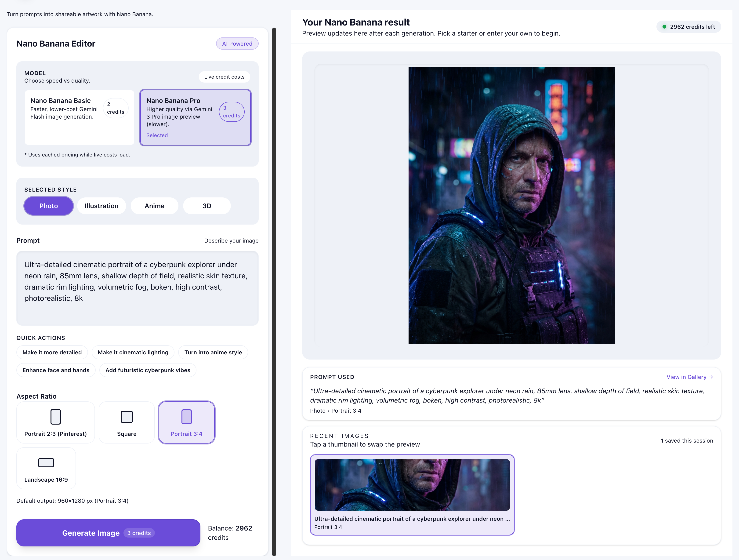The image size is (739, 560).
Task: Click the Live credit costs pill
Action: (x=224, y=77)
